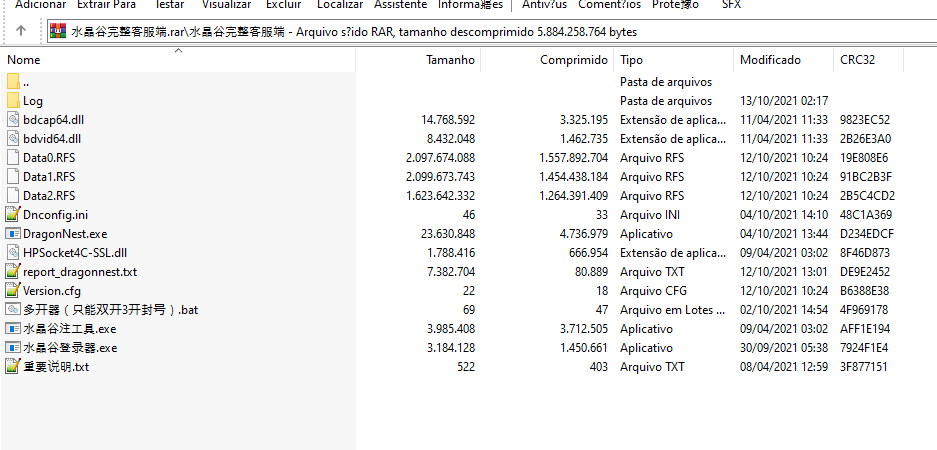The width and height of the screenshot is (937, 450).
Task: Click the Dnconfig.ini file icon
Action: [x=13, y=215]
